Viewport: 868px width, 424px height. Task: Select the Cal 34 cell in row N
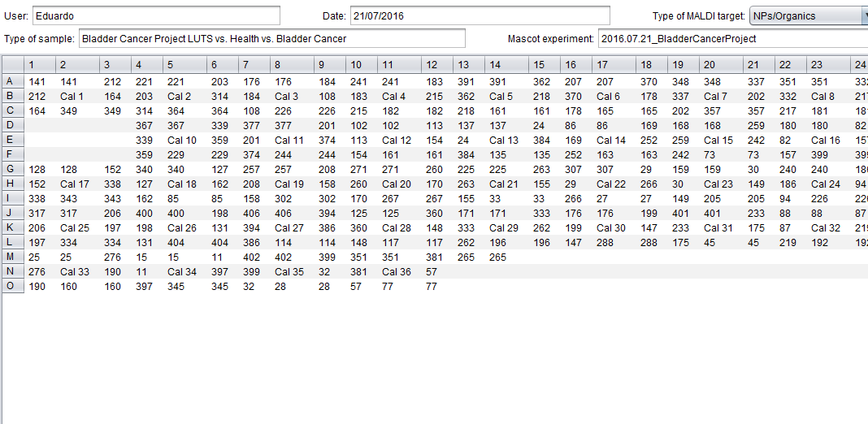pos(185,271)
